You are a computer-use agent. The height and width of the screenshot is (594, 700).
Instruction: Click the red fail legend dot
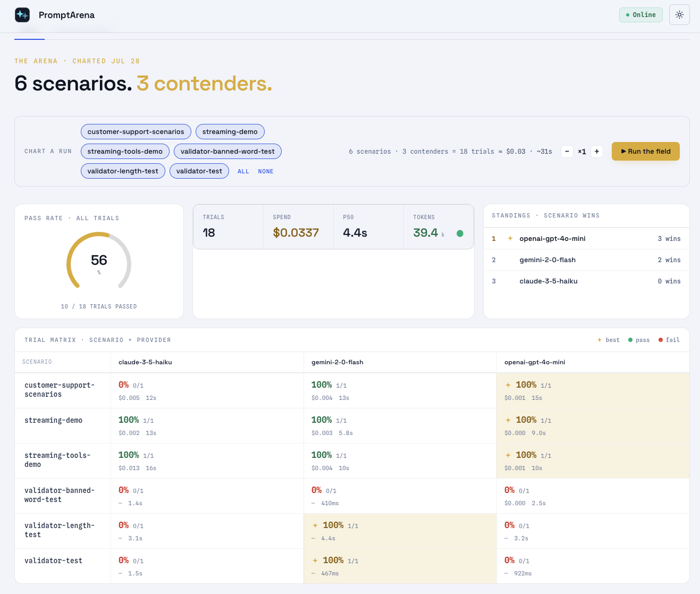661,340
